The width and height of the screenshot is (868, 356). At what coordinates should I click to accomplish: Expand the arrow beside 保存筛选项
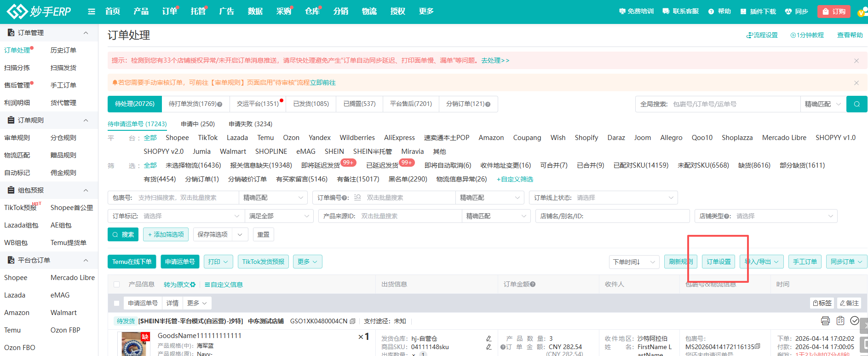click(x=240, y=234)
